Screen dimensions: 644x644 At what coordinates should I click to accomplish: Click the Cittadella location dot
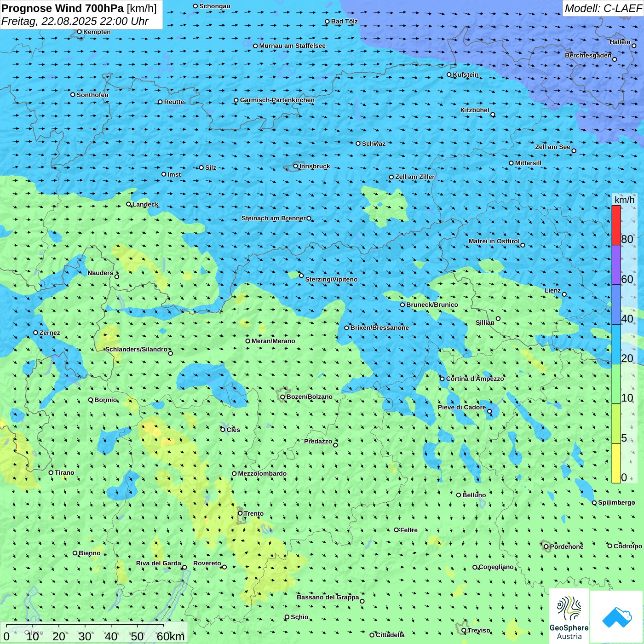coord(372,635)
